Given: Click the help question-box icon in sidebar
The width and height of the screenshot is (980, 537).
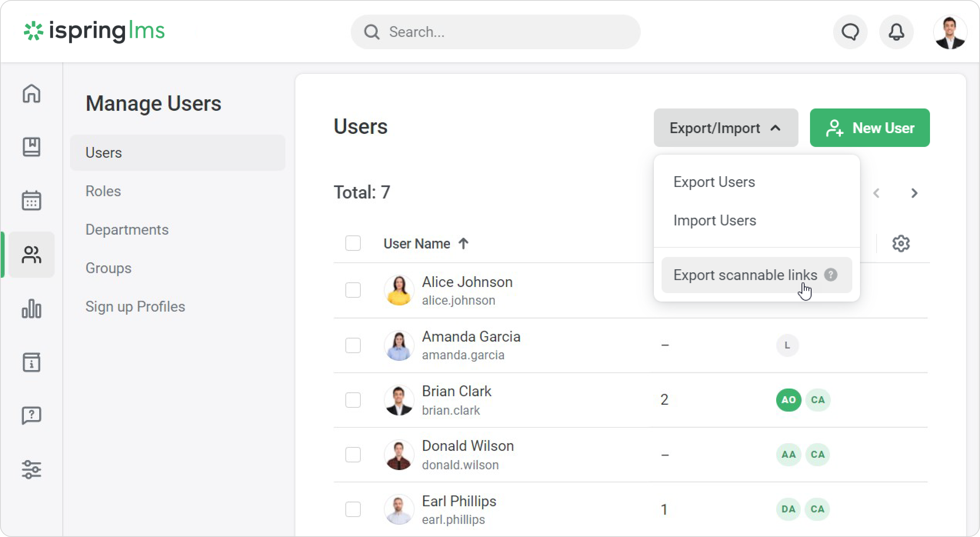Looking at the screenshot, I should coord(31,416).
